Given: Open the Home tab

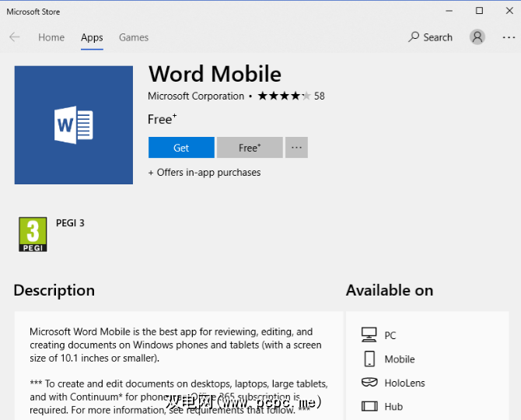Looking at the screenshot, I should (51, 37).
